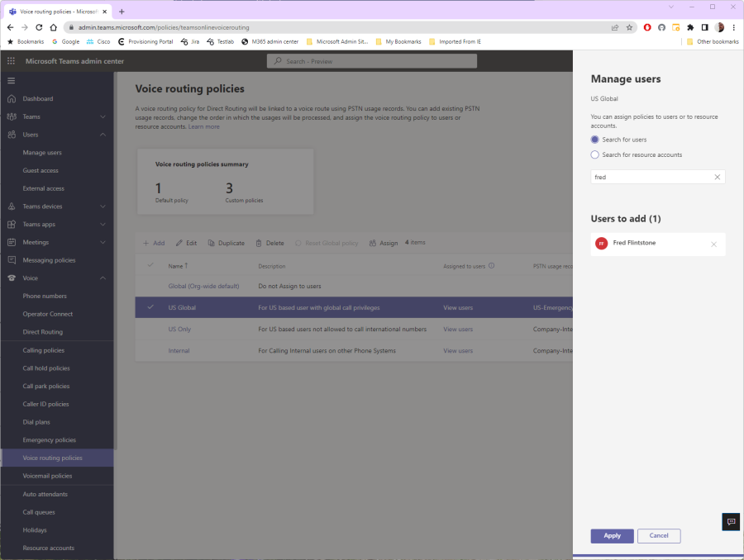This screenshot has width=744, height=560.
Task: Expand the Meetings section chevron
Action: 103,242
